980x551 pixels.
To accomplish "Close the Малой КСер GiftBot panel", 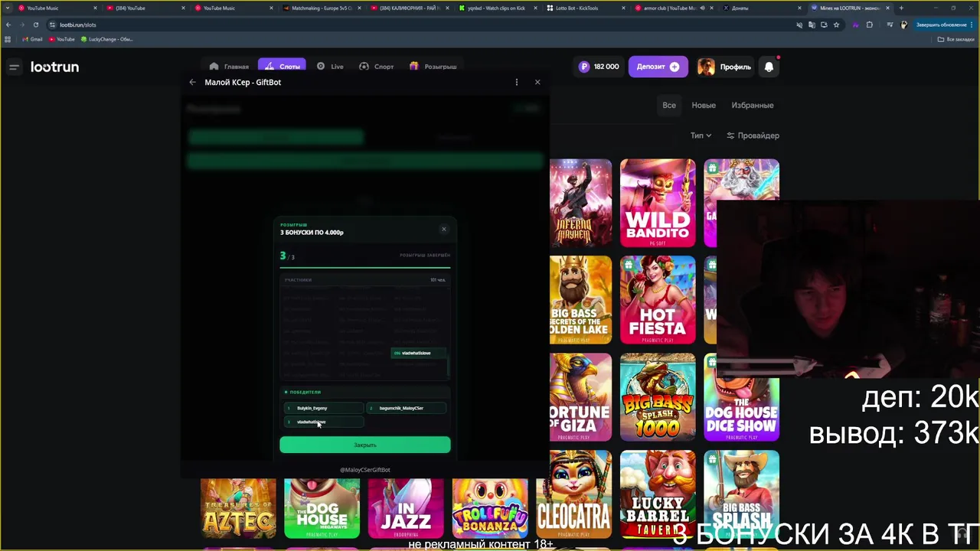I will coord(537,82).
